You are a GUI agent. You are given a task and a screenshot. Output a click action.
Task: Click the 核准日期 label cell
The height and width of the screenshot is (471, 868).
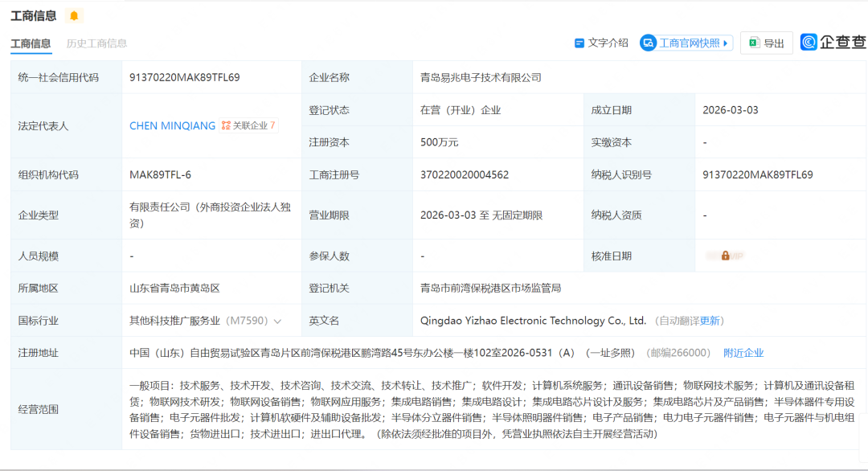pyautogui.click(x=640, y=256)
